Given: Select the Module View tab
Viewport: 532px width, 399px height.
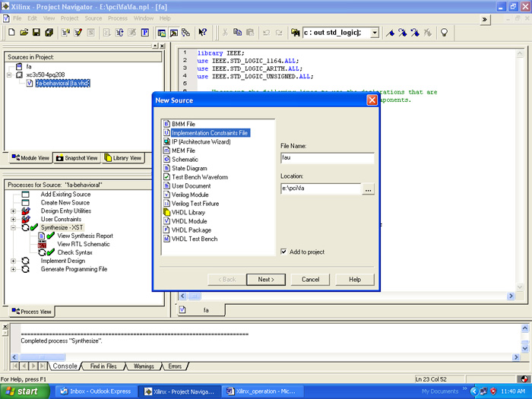Looking at the screenshot, I should coord(30,158).
